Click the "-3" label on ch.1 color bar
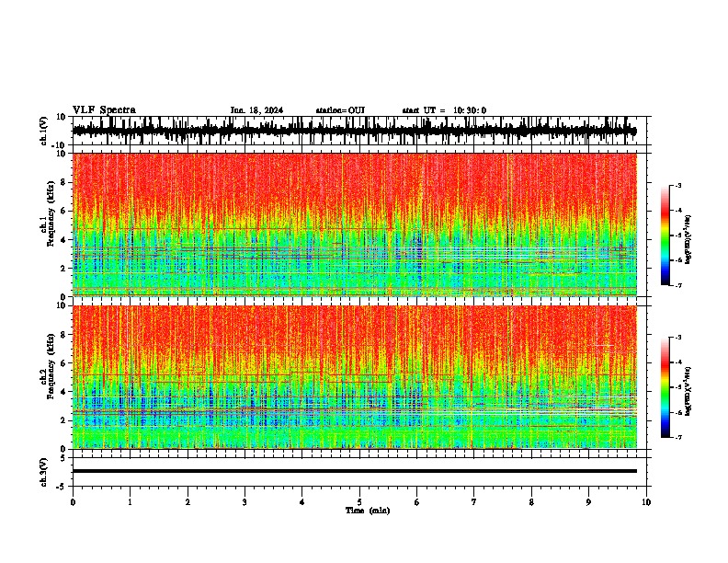This screenshot has width=728, height=563. 678,185
